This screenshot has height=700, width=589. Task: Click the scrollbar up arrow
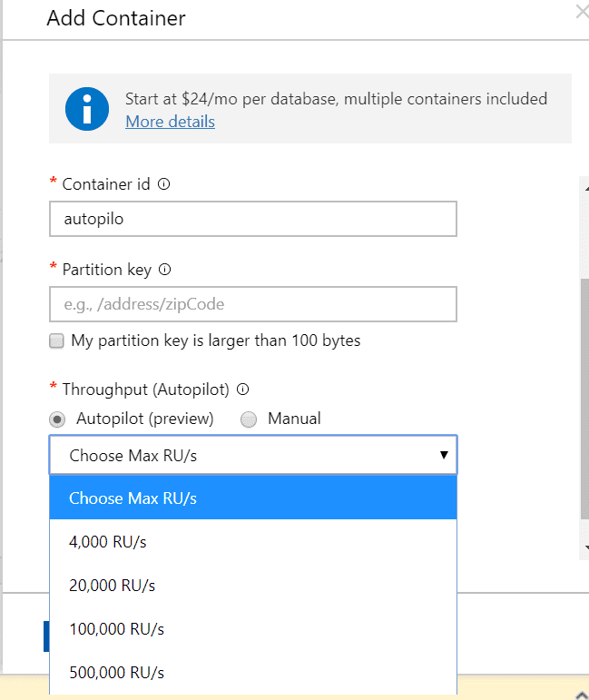click(586, 189)
